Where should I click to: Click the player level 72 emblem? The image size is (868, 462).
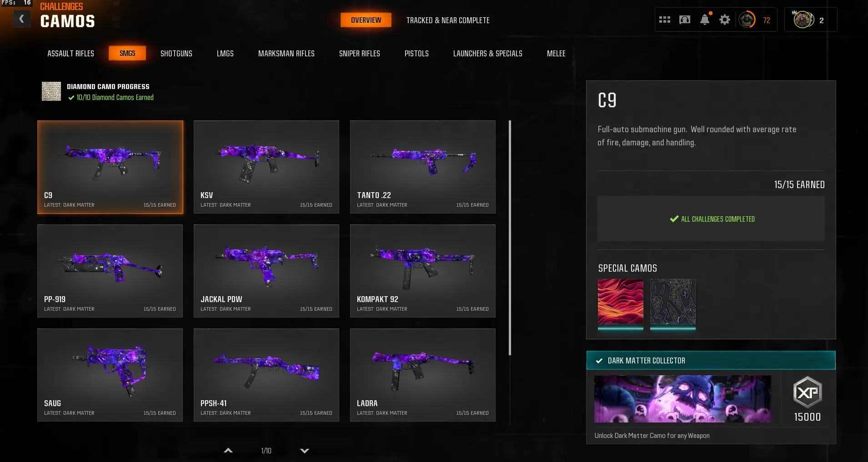click(x=747, y=20)
